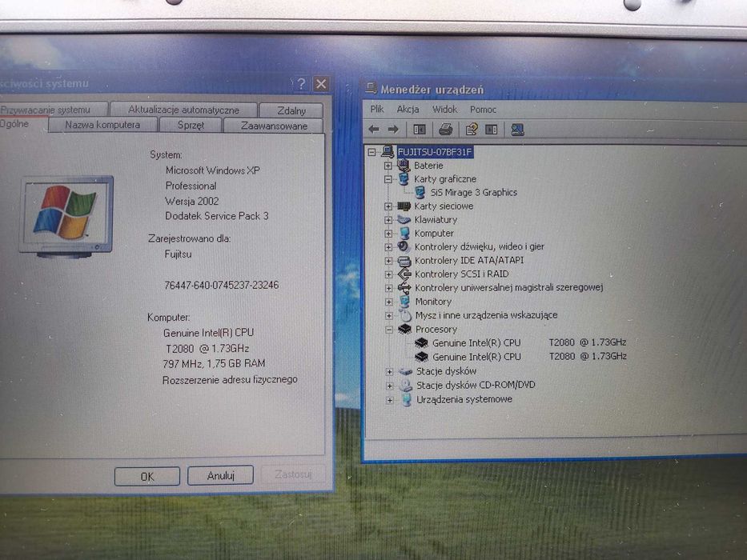Click the second Genuine Intel(R) CPU chip icon
Image resolution: width=747 pixels, height=560 pixels.
coord(422,357)
